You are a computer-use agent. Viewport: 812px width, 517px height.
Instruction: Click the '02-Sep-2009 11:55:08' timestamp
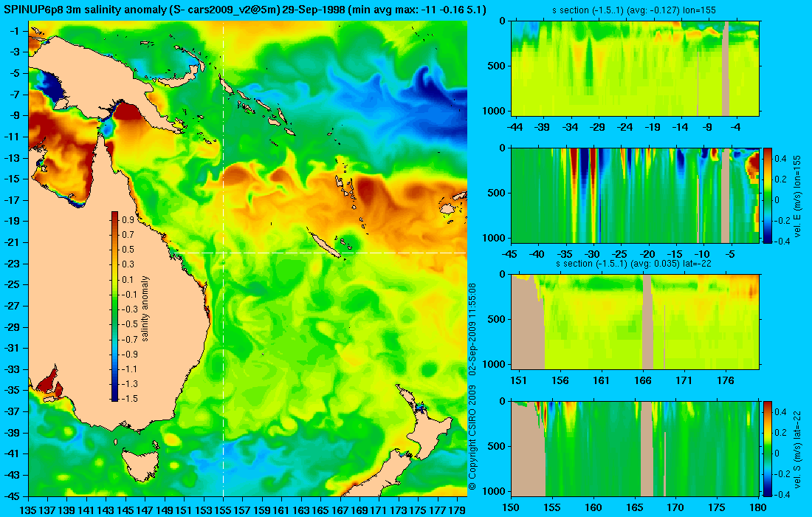pyautogui.click(x=472, y=329)
